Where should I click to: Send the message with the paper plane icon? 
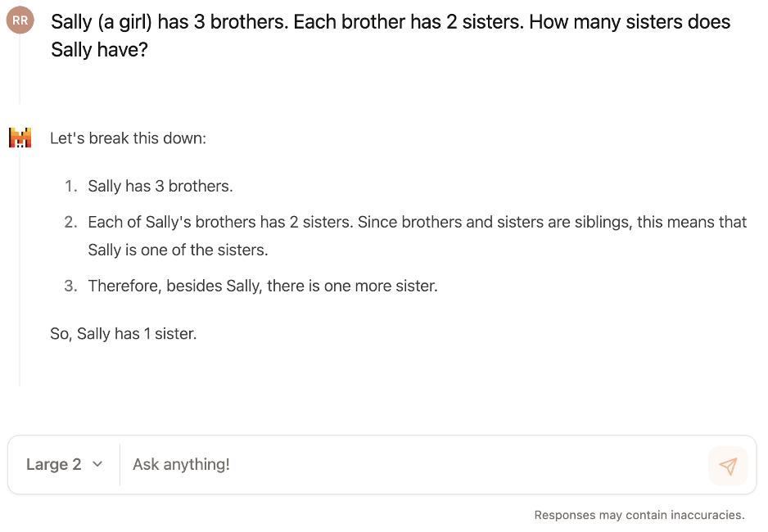click(728, 466)
